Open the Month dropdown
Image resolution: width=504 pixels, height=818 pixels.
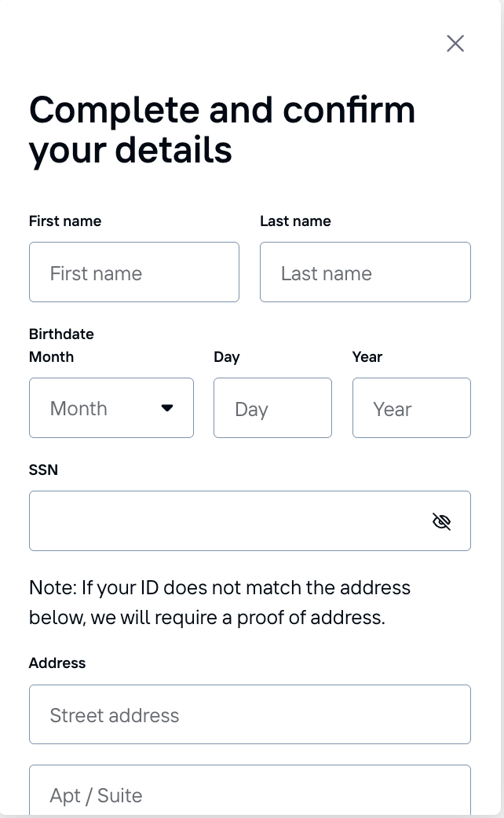click(x=111, y=408)
